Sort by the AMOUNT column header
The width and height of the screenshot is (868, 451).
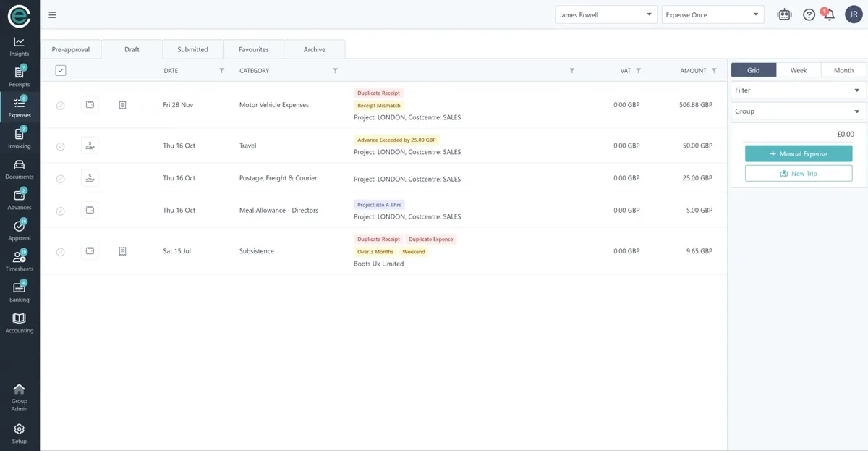(x=693, y=71)
